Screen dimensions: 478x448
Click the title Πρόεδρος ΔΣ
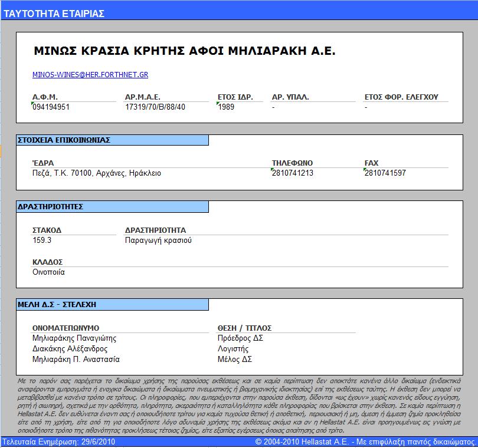[x=240, y=338]
